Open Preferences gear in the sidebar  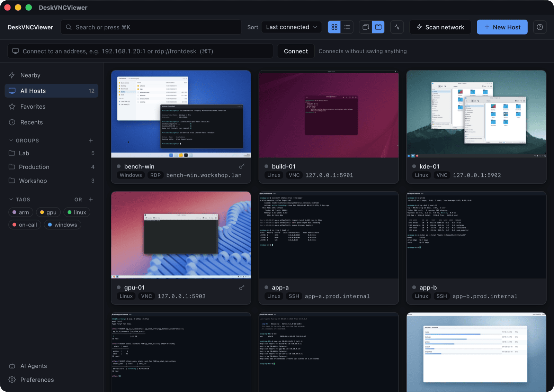tap(52, 380)
